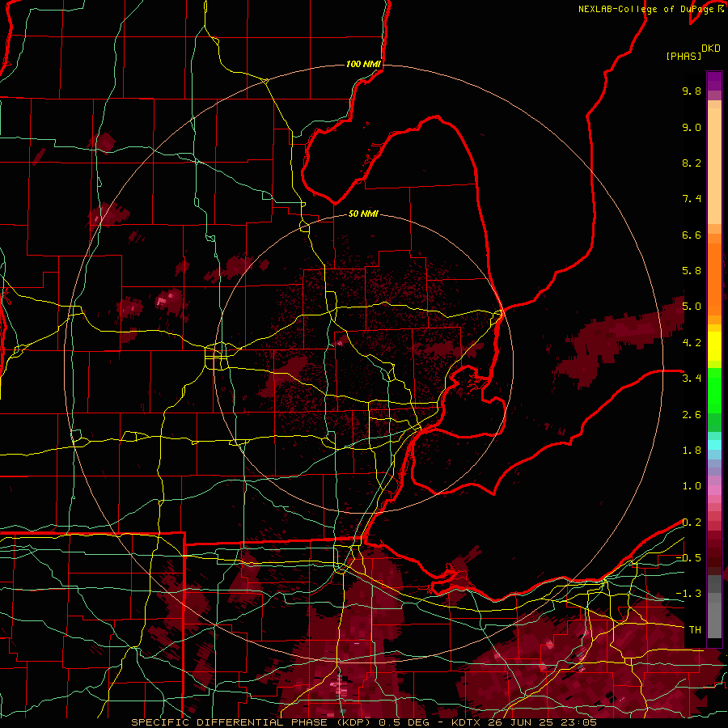Click the "KDTX" radar site identifier in caption
This screenshot has width=728, height=728.
point(467,722)
